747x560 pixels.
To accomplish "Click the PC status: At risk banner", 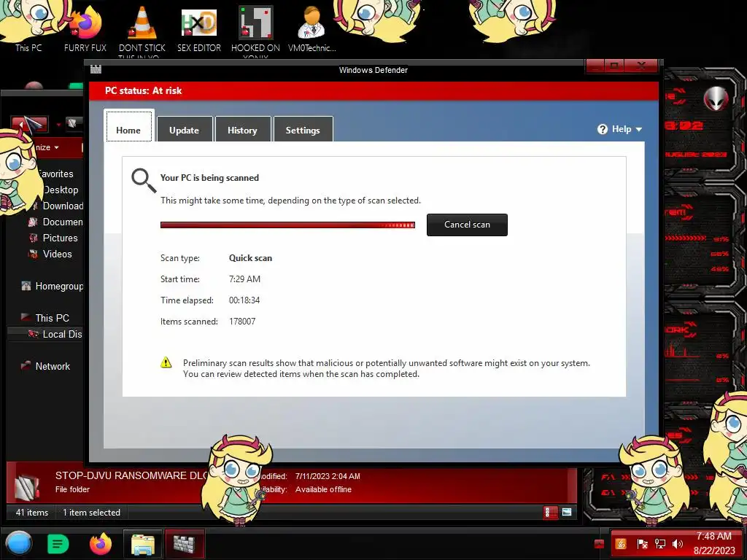I will (373, 90).
